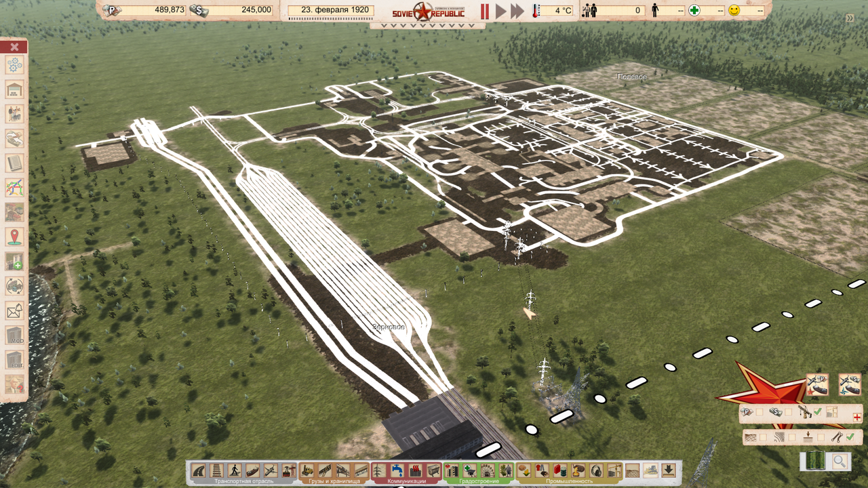868x488 pixels.
Task: Open the Градостроение category tab
Action: [x=479, y=481]
